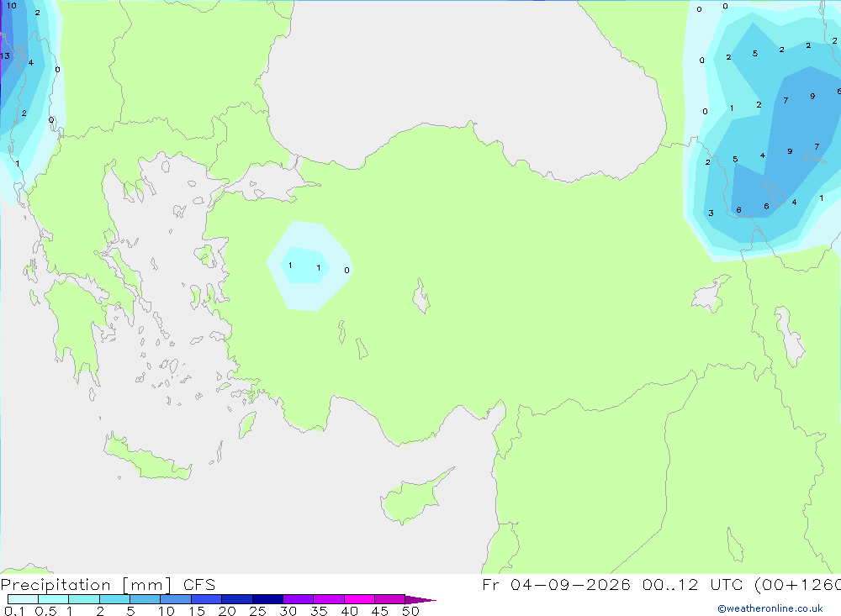Click the 'CFS' model label
Screen dimensions: 841x616
199,585
